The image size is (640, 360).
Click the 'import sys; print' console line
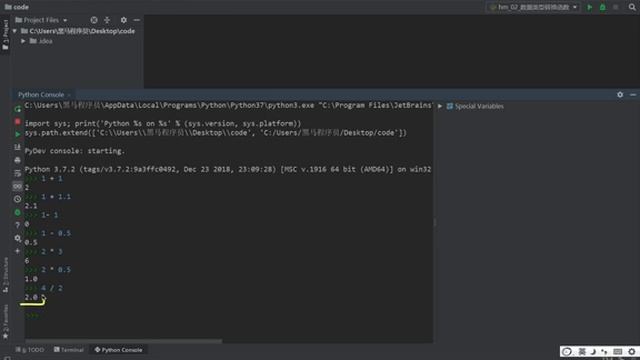pos(163,124)
